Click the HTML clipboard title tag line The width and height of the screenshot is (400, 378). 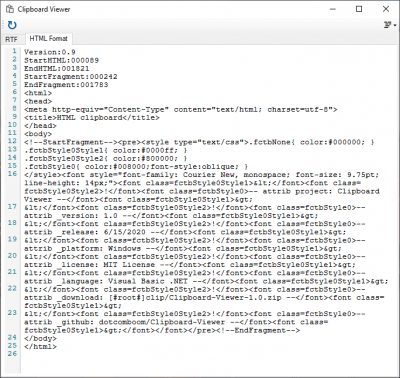pos(92,118)
